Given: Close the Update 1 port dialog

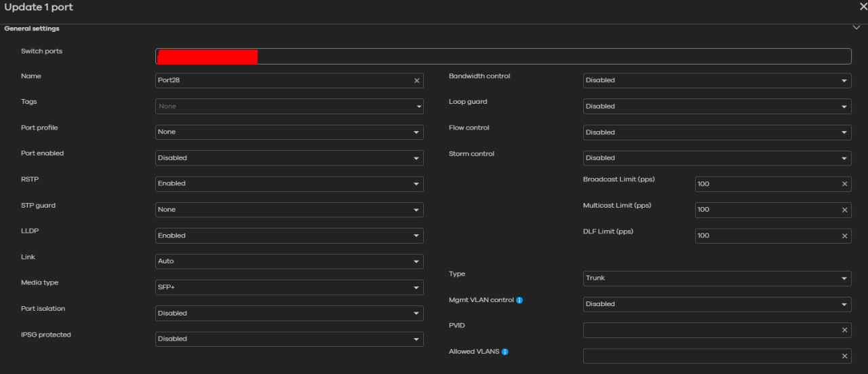Looking at the screenshot, I should point(863,7).
